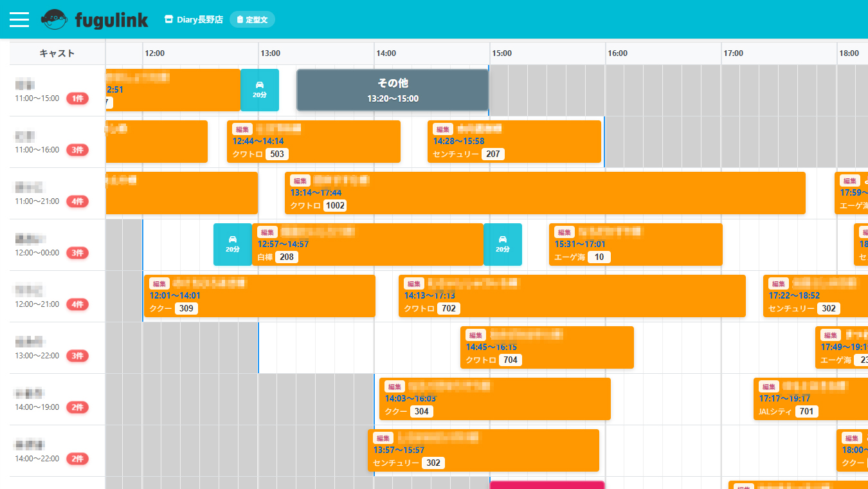Click the pink block at the bottom
The width and height of the screenshot is (868, 489).
(x=547, y=484)
